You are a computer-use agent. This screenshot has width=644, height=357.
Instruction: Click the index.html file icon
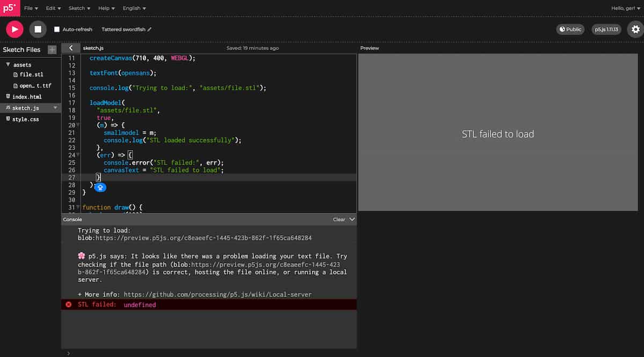(x=8, y=97)
